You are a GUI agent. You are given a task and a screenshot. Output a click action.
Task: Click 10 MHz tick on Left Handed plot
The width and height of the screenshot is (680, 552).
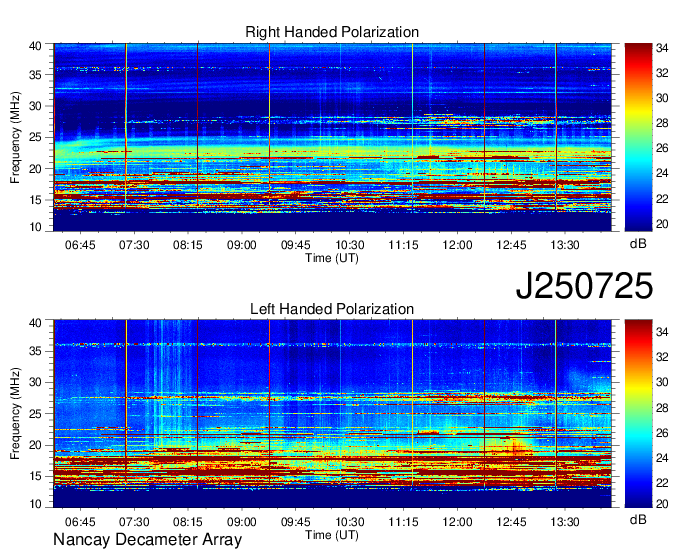pyautogui.click(x=36, y=504)
